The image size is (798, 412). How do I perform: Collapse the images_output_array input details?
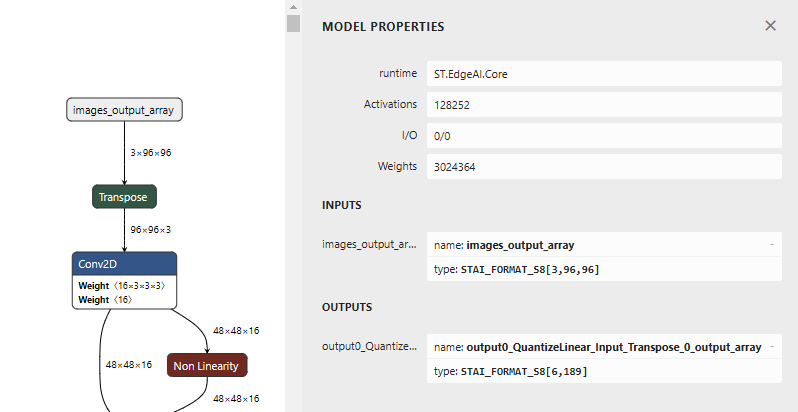[771, 244]
